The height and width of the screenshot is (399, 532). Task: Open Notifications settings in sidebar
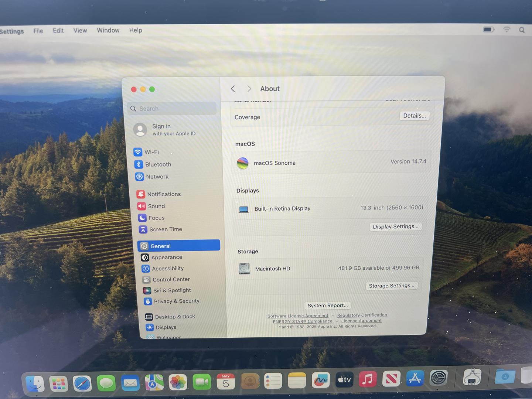click(x=159, y=194)
